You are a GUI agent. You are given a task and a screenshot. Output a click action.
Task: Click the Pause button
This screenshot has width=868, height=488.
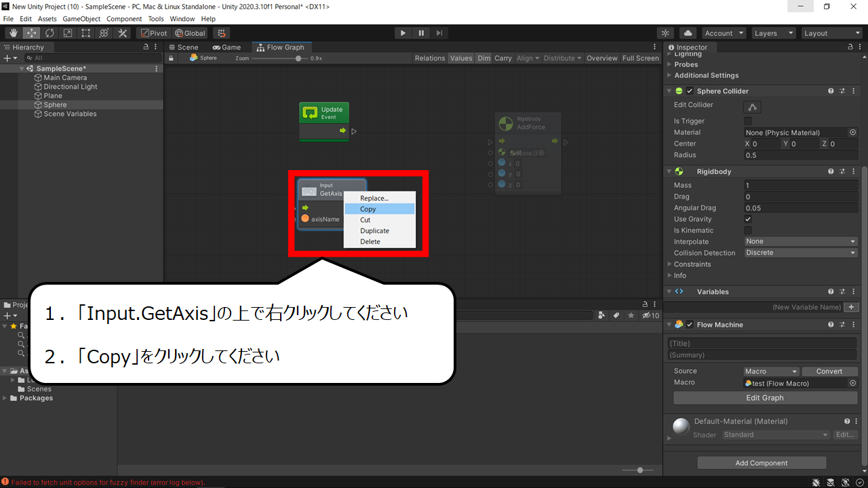421,33
